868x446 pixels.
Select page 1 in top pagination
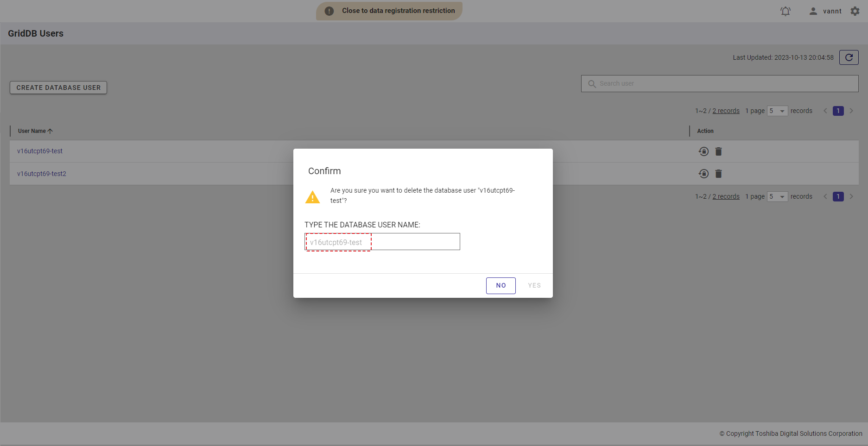coord(838,111)
